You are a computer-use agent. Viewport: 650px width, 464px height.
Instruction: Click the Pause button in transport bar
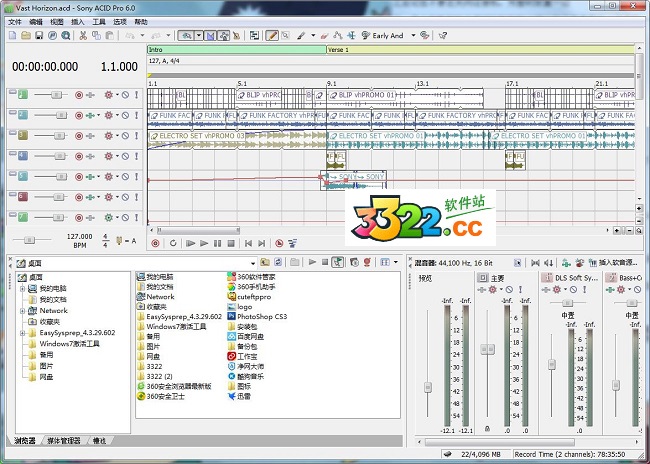point(218,242)
